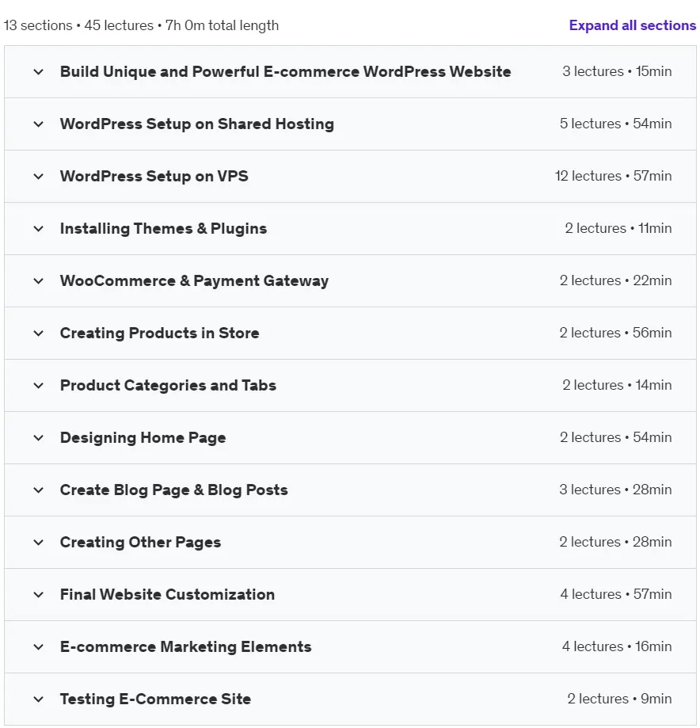Click Expand all sections link
Image resolution: width=700 pixels, height=728 pixels.
coord(632,25)
